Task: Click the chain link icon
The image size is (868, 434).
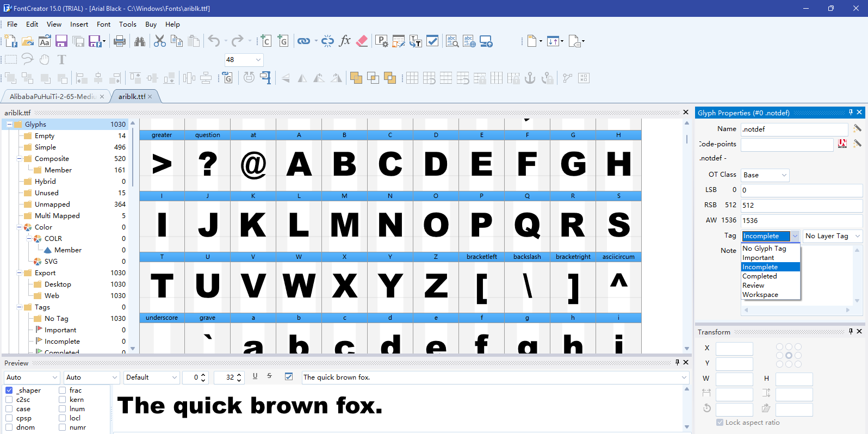Action: pos(303,41)
